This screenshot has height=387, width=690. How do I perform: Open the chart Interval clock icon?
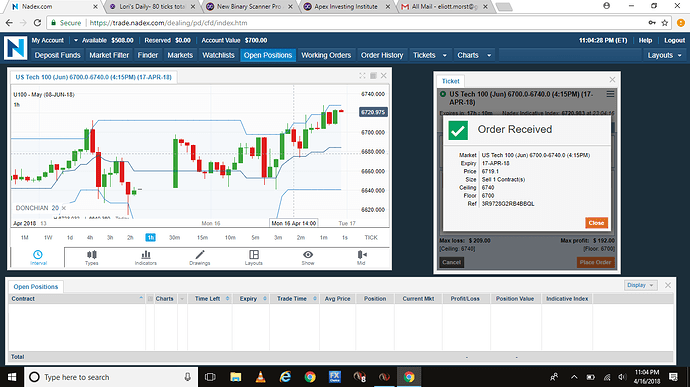(x=38, y=254)
